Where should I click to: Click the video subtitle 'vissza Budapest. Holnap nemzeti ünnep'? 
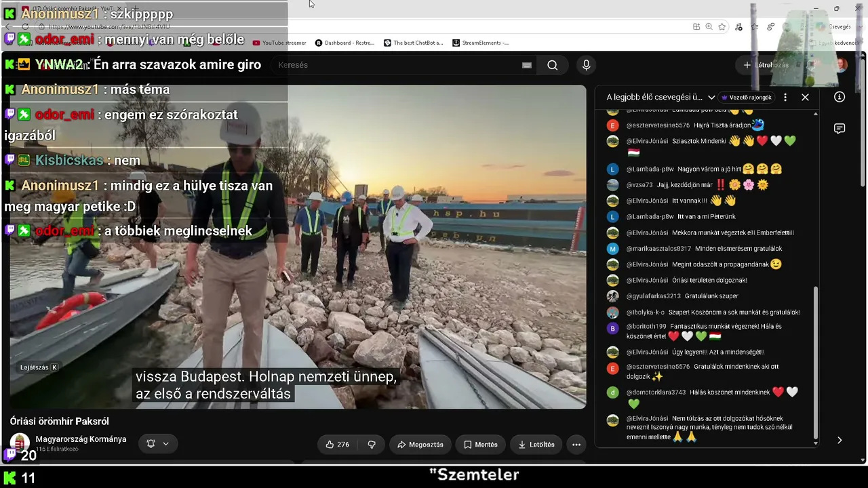click(x=266, y=377)
